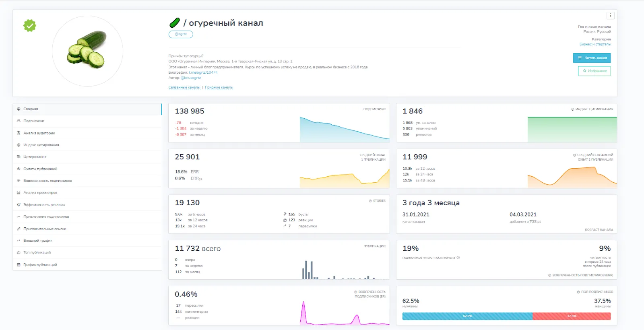Click the info icon beside Stories label
Viewport: 644px width, 330px height.
click(370, 201)
